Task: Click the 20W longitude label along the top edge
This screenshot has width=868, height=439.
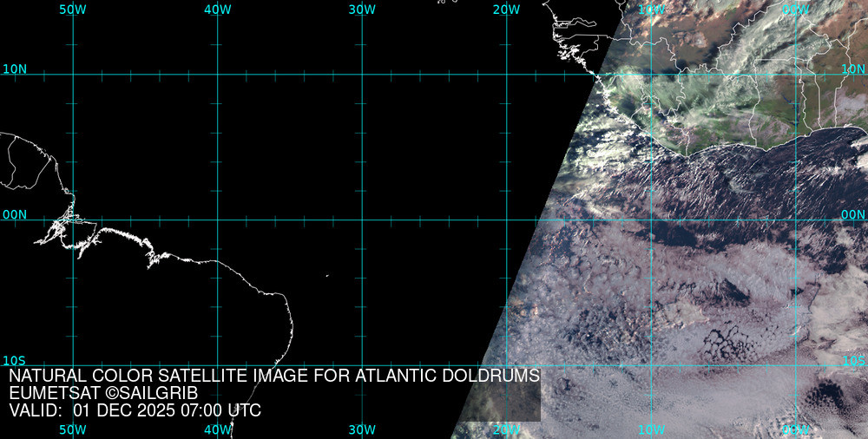Action: pyautogui.click(x=506, y=10)
